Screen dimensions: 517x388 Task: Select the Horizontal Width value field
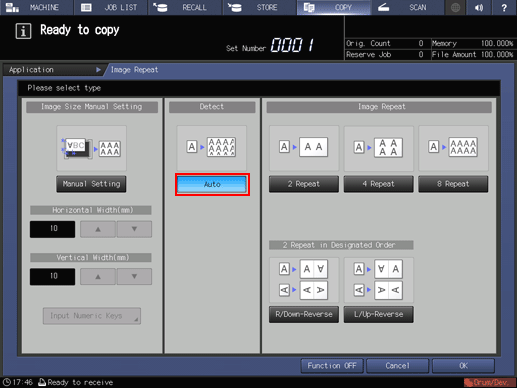click(53, 229)
